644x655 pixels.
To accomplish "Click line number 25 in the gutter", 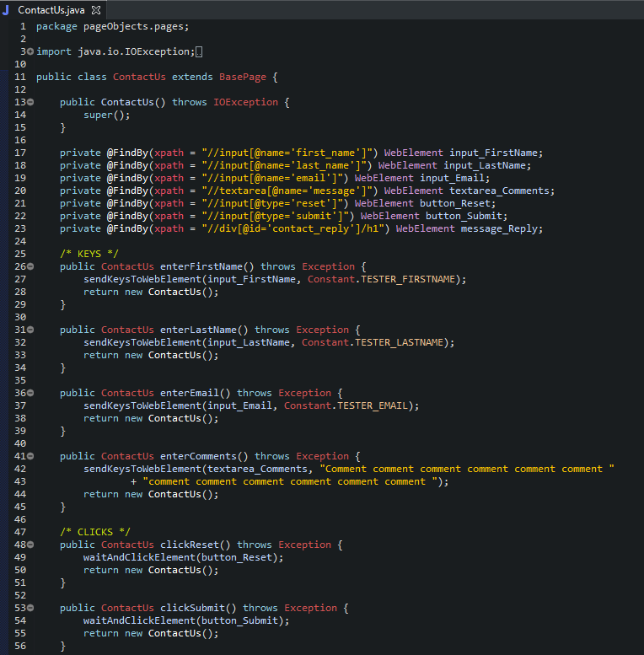I will click(x=20, y=254).
